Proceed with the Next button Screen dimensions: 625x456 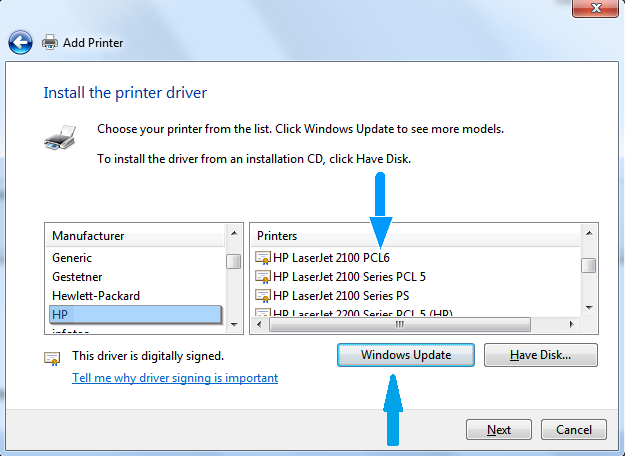tap(499, 430)
